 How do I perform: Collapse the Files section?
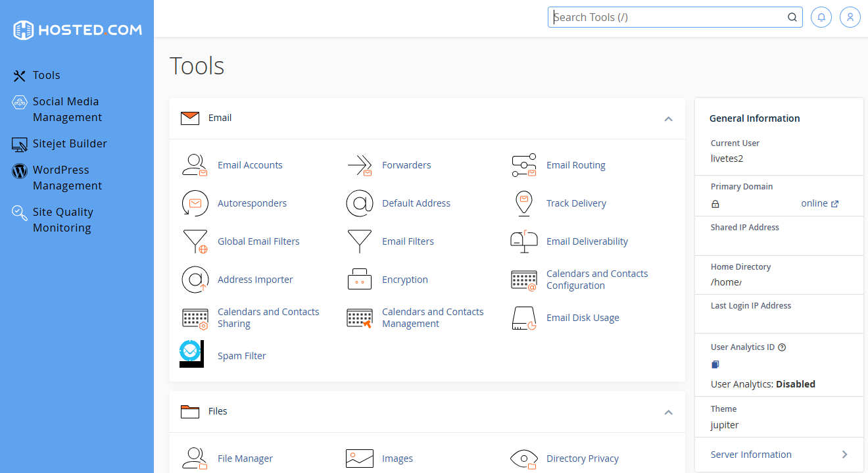click(668, 412)
